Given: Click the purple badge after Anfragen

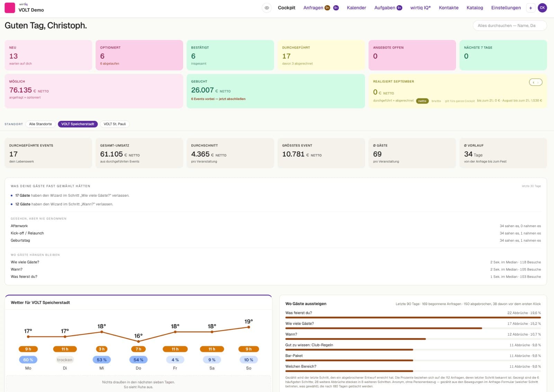Looking at the screenshot, I should (336, 8).
